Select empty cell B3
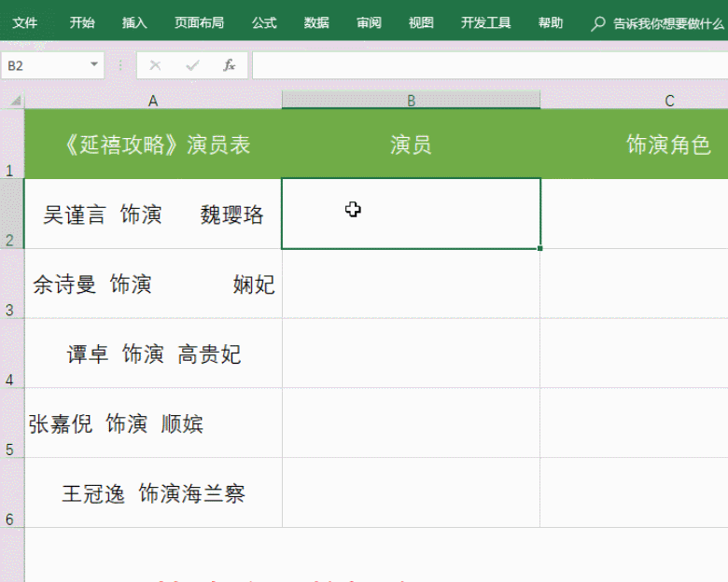The width and height of the screenshot is (728, 582). point(411,284)
